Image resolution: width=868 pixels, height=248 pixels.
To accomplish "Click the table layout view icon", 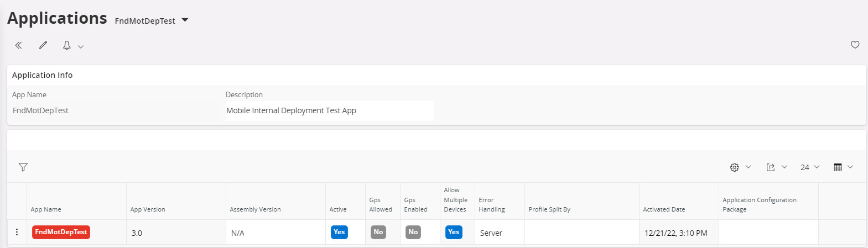I will click(838, 167).
